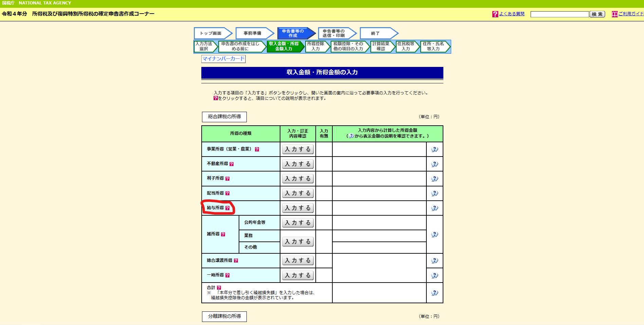This screenshot has height=325, width=644.
Task: Click 入力する for 配当所得
Action: point(298,193)
